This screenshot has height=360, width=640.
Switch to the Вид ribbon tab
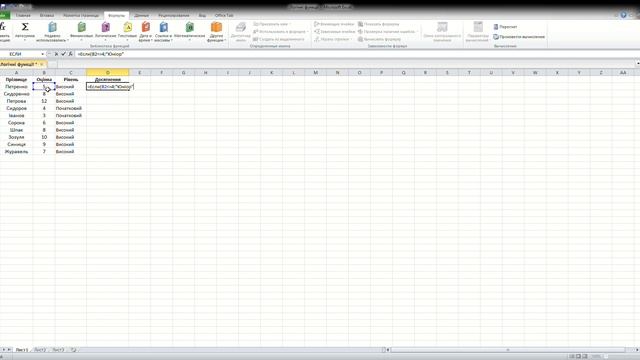point(202,16)
